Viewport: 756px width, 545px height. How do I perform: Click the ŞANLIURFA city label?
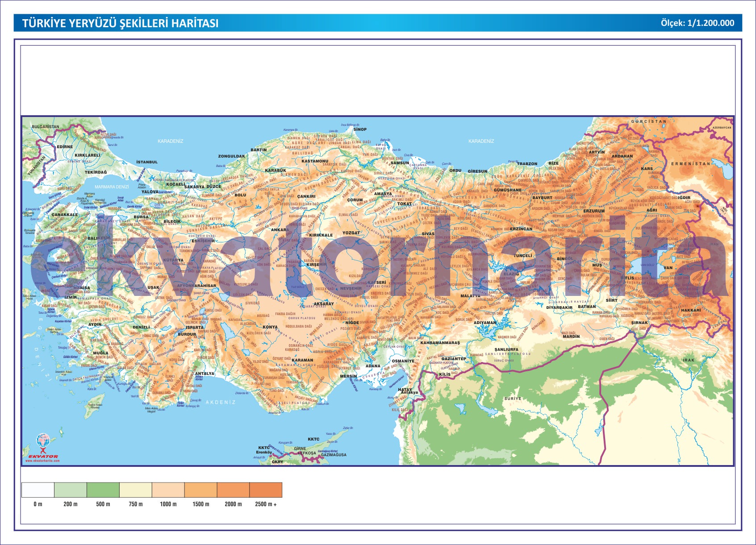coord(507,349)
